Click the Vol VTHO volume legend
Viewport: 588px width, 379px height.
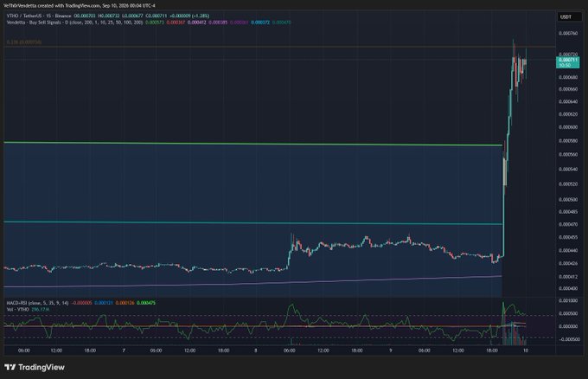point(17,310)
